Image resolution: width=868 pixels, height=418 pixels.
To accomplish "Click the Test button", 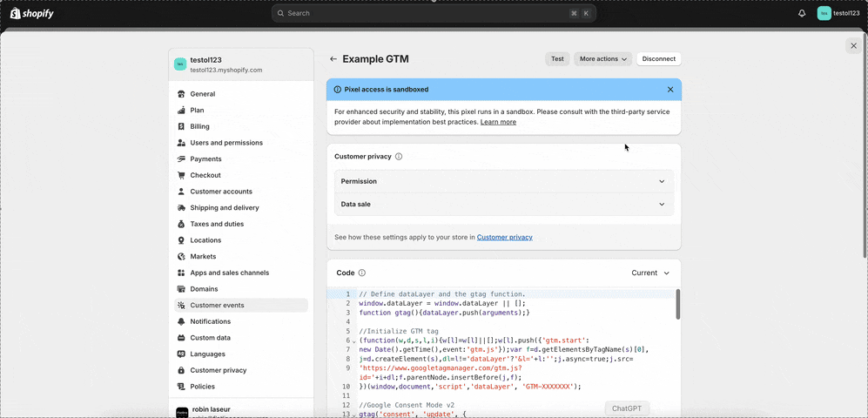I will click(557, 58).
